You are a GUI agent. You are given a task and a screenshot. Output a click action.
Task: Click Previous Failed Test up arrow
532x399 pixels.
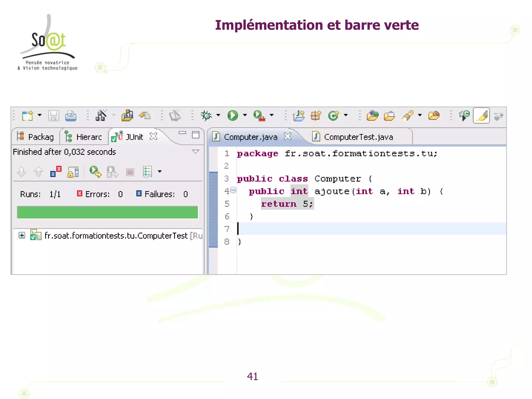38,172
